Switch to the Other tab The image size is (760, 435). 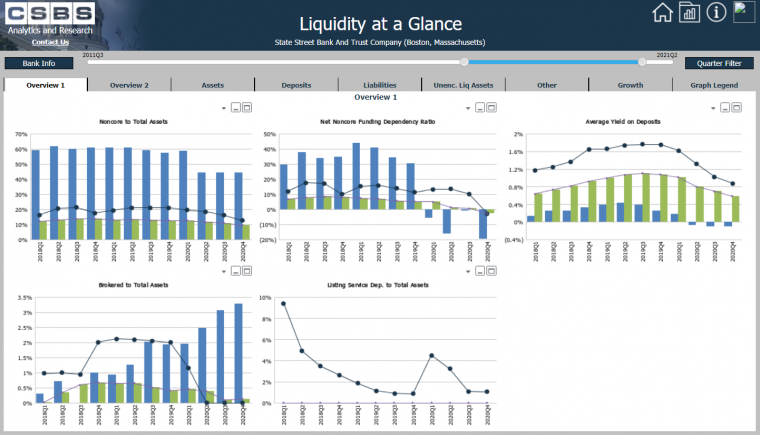point(547,85)
